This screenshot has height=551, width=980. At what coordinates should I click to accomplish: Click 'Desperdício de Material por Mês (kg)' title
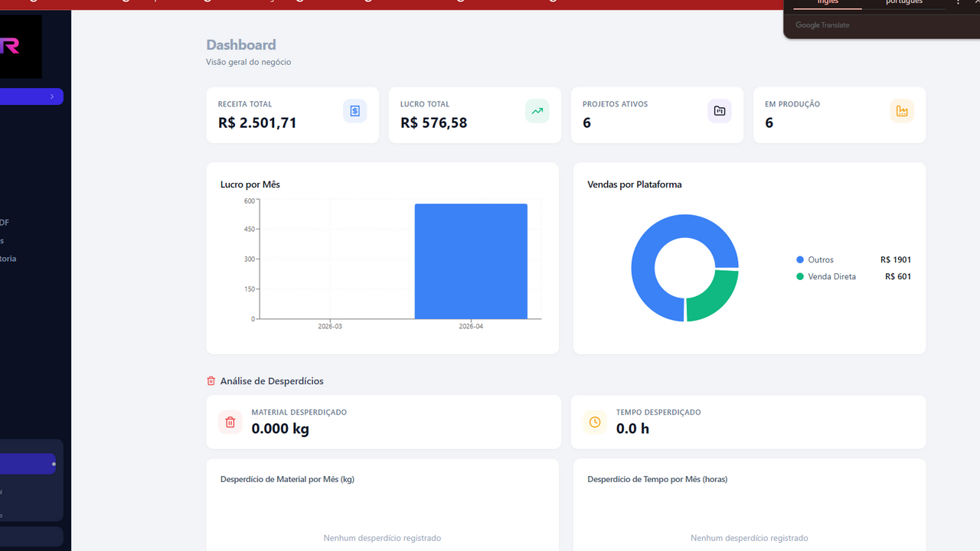287,480
